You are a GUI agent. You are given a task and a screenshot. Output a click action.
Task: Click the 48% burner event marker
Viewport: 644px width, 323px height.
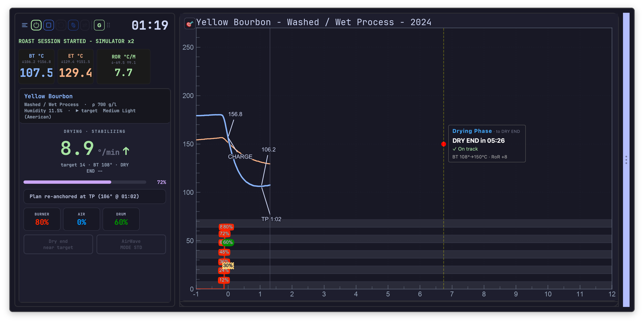pos(224,252)
